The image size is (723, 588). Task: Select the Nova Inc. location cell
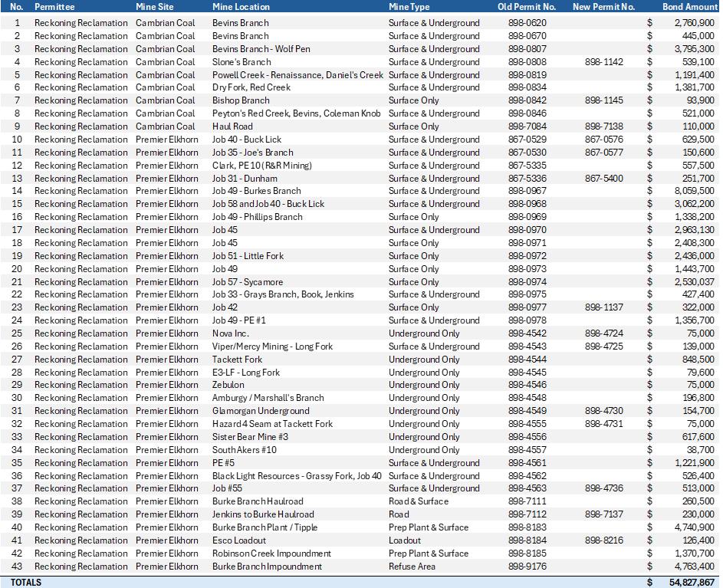pyautogui.click(x=231, y=333)
